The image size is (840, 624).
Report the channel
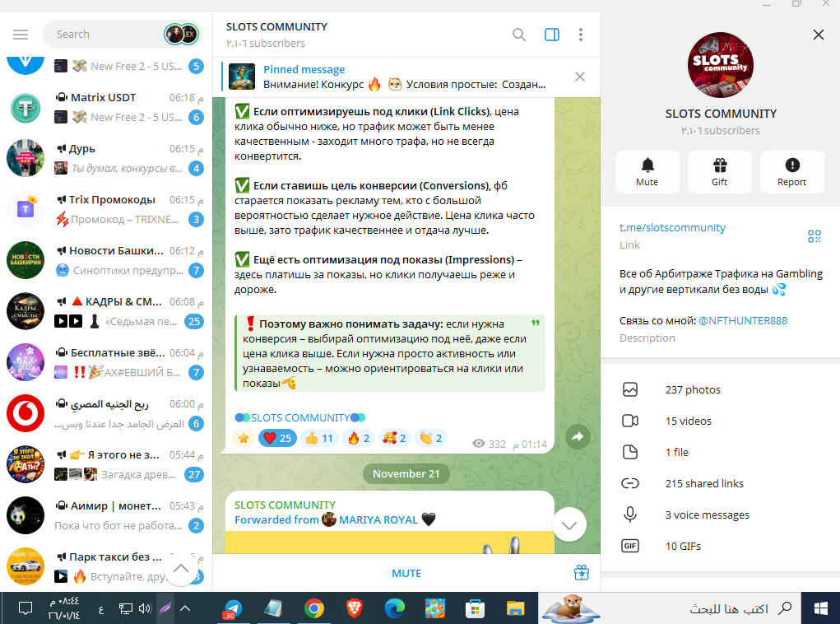(791, 171)
